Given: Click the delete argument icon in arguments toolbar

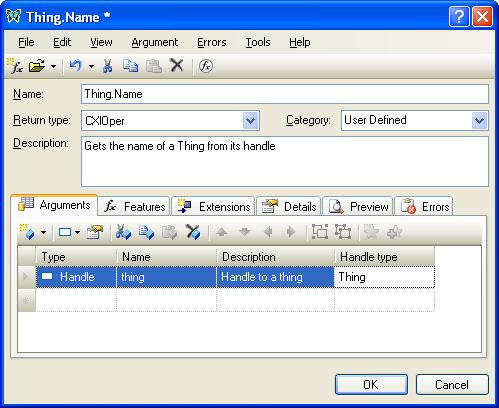Looking at the screenshot, I should [193, 232].
